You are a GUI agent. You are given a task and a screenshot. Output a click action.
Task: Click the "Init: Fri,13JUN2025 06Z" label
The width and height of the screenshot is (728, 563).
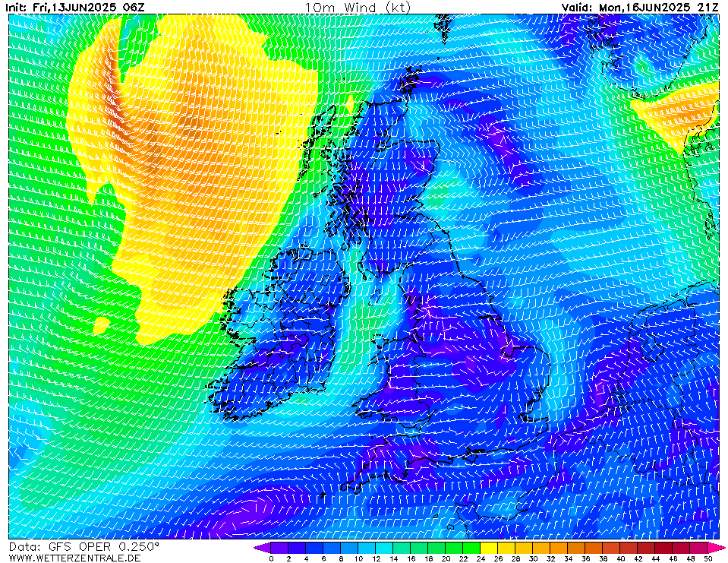[75, 8]
